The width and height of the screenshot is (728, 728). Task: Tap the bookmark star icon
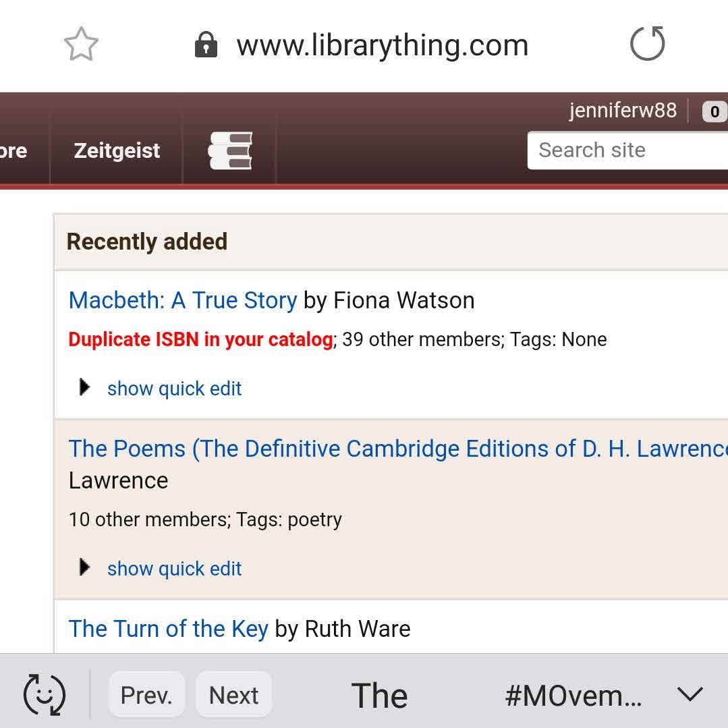point(81,45)
